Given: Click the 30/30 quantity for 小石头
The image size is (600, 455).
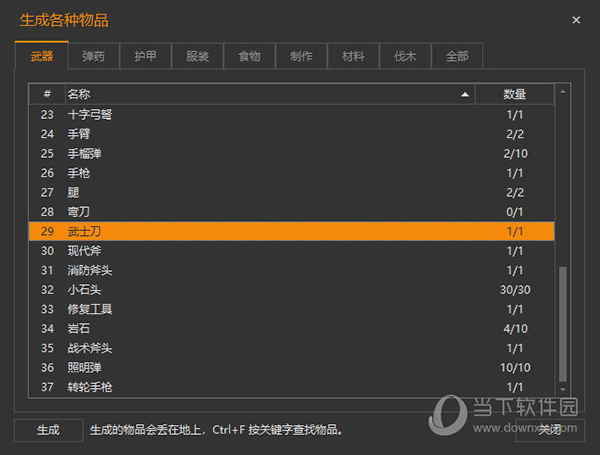Looking at the screenshot, I should [x=515, y=290].
